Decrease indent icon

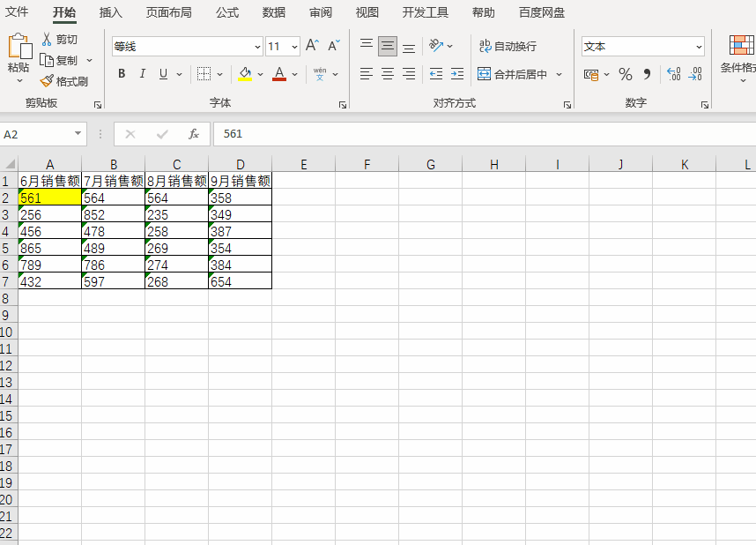[x=436, y=74]
